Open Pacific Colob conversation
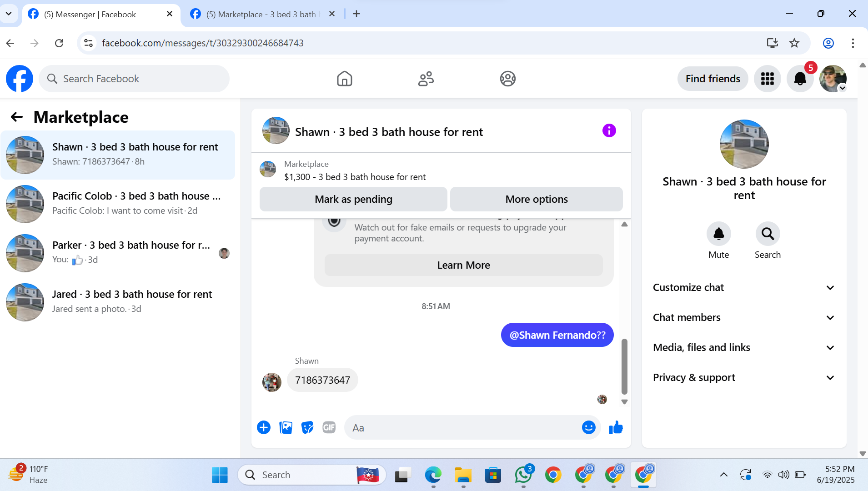 118,204
